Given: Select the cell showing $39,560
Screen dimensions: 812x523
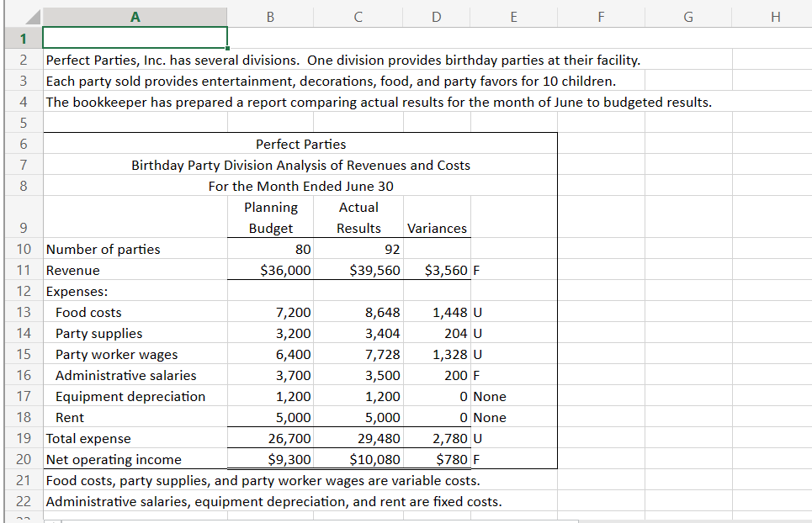Looking at the screenshot, I should click(358, 270).
